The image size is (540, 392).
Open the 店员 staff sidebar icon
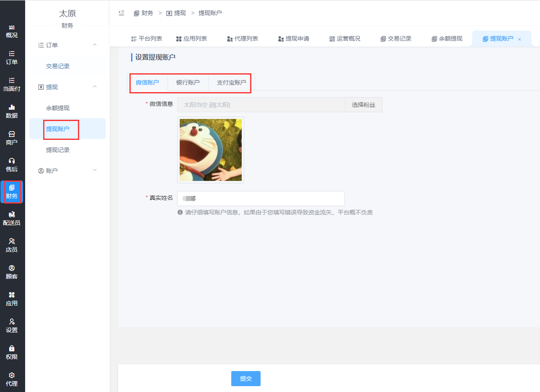[x=12, y=246]
